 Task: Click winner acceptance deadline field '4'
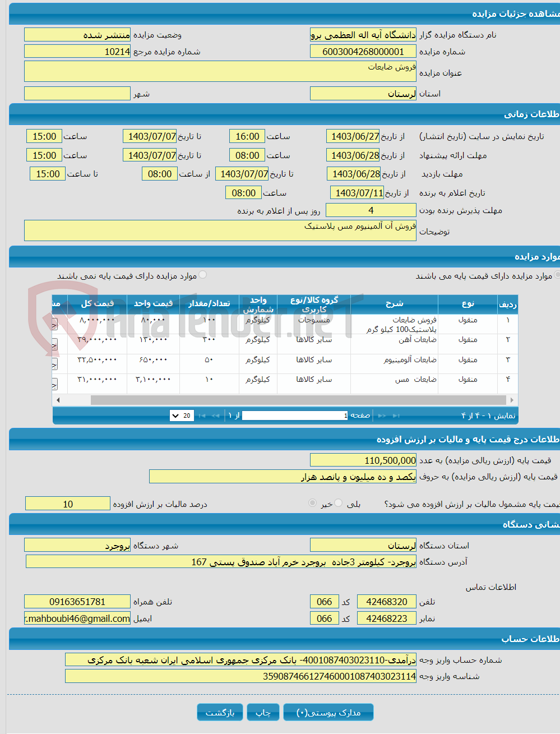tap(371, 210)
